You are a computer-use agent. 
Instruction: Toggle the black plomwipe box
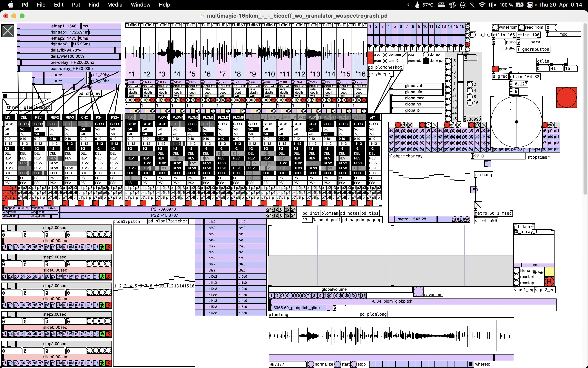[426, 61]
